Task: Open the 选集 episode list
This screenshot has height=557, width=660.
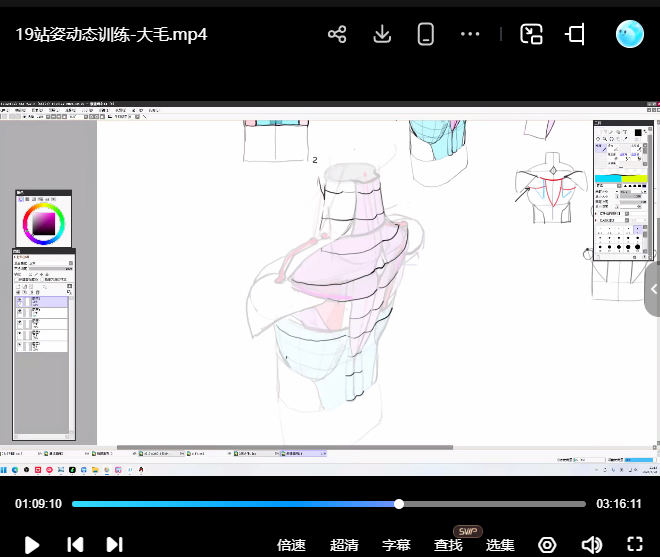Action: click(x=500, y=545)
